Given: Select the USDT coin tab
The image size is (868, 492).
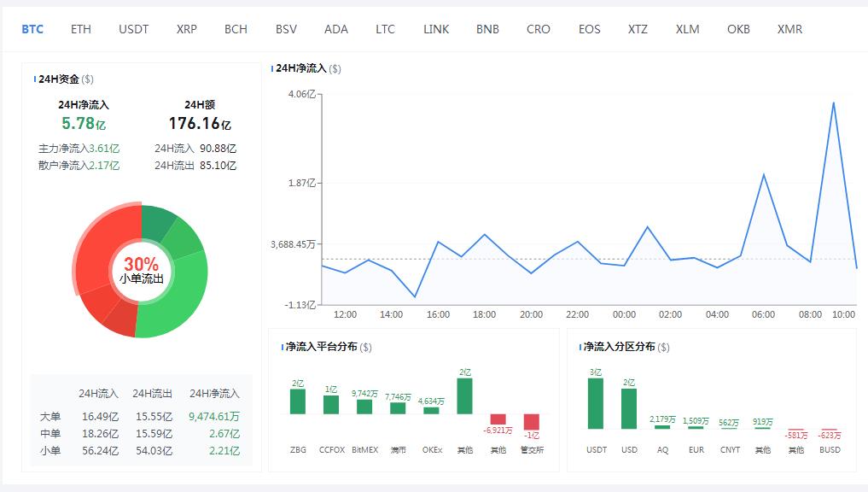Looking at the screenshot, I should [x=133, y=28].
